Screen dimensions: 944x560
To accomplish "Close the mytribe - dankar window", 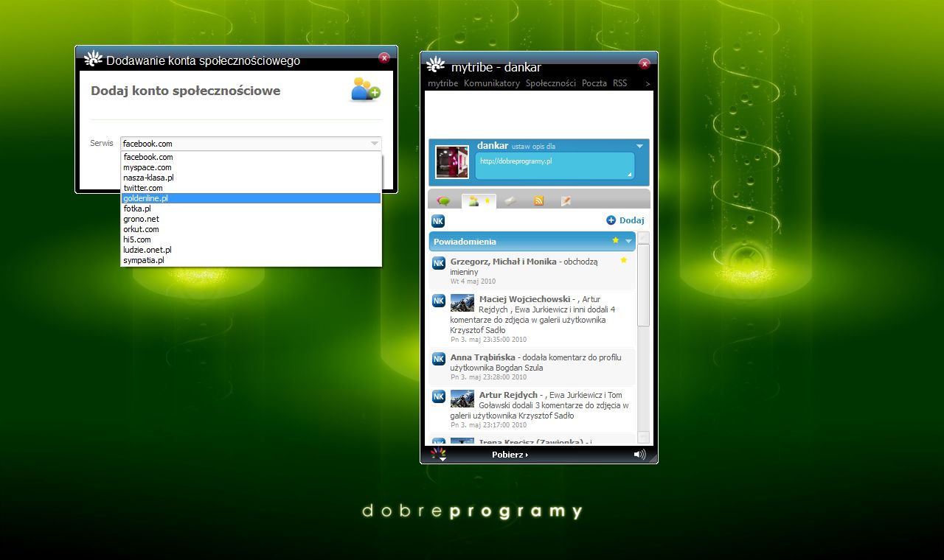I will (645, 63).
